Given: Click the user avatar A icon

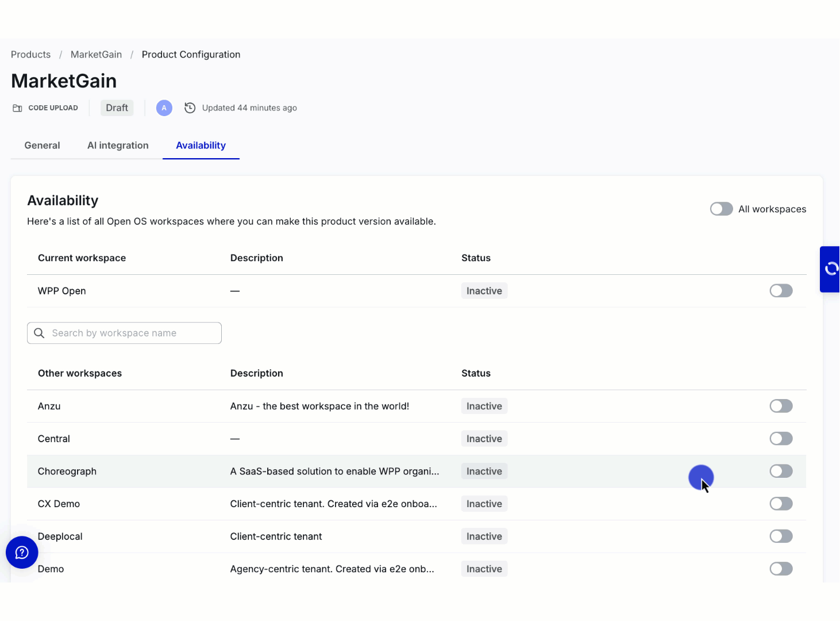Looking at the screenshot, I should tap(164, 108).
